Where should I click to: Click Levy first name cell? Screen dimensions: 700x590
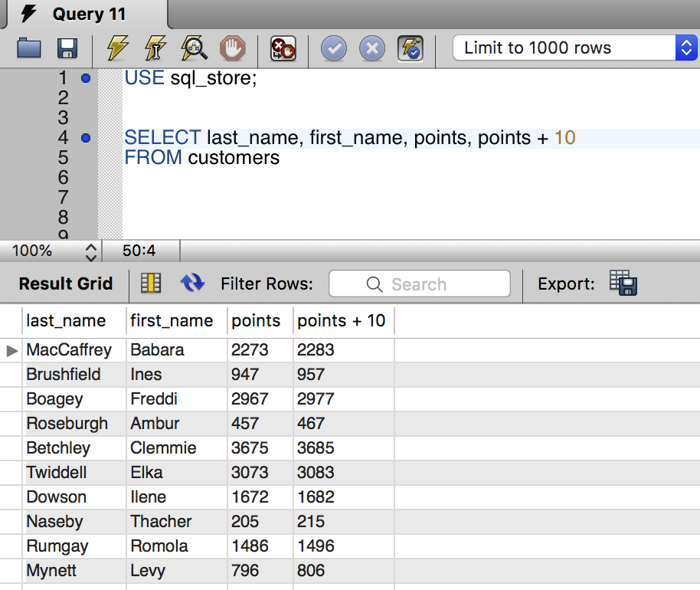click(177, 571)
